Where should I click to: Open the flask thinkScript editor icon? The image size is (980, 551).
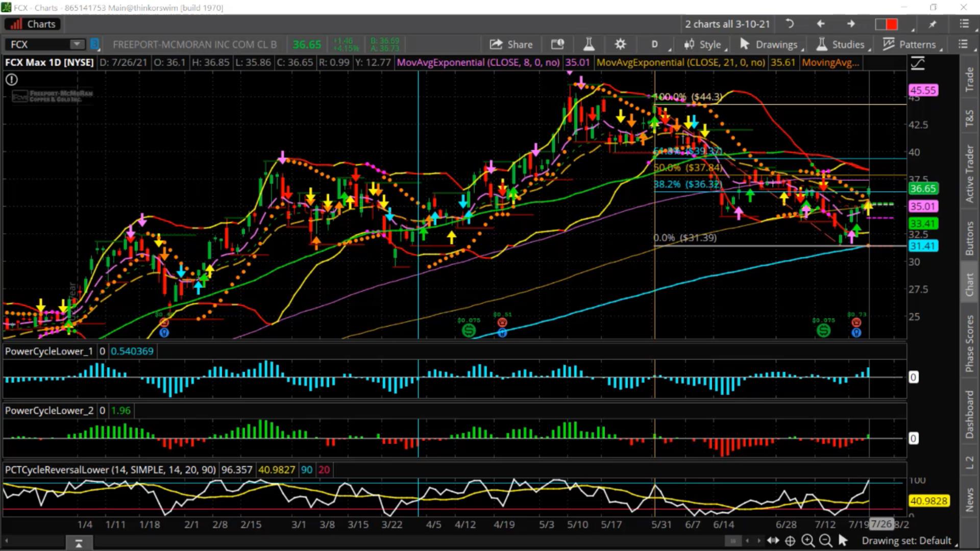(x=589, y=44)
